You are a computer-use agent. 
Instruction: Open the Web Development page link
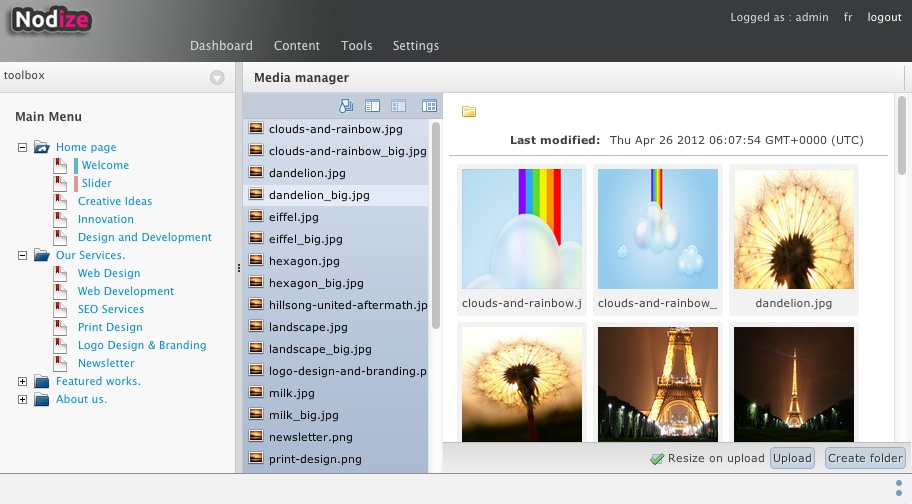pyautogui.click(x=126, y=291)
